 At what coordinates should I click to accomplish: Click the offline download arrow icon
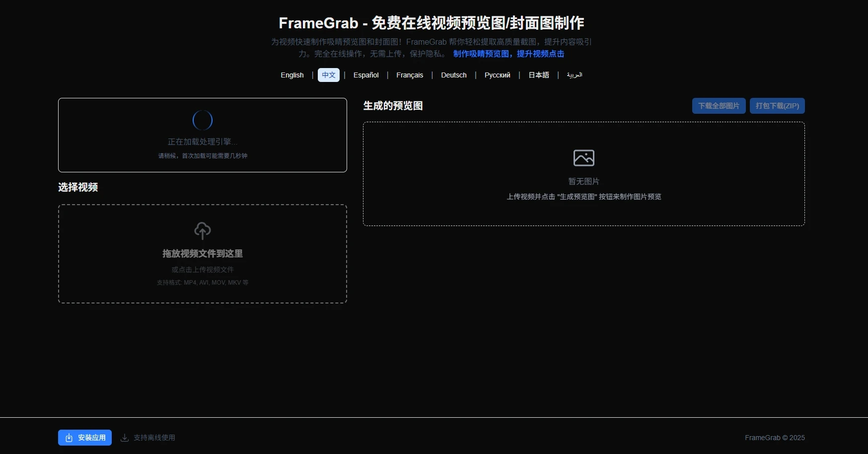click(x=125, y=438)
